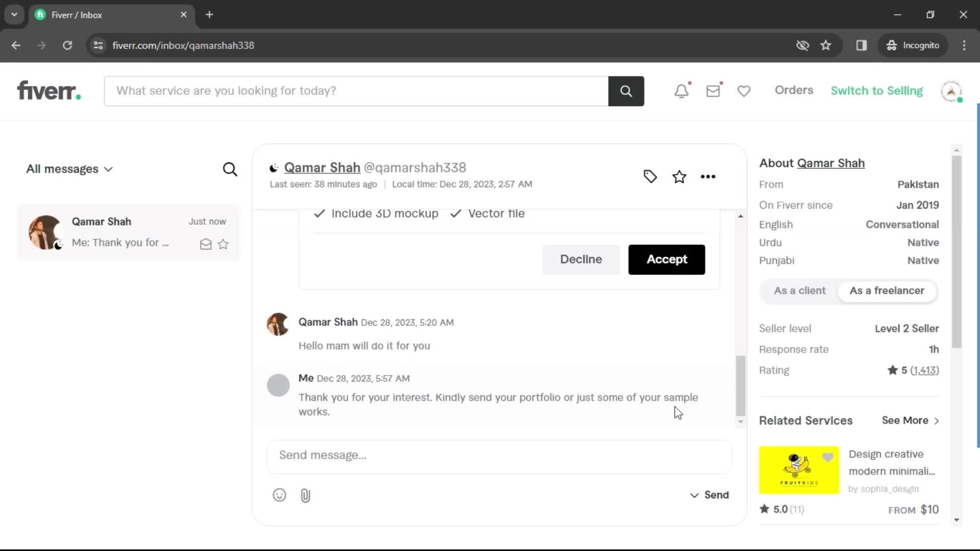Accept the custom offer
Screen dimensions: 980x551
pos(667,260)
